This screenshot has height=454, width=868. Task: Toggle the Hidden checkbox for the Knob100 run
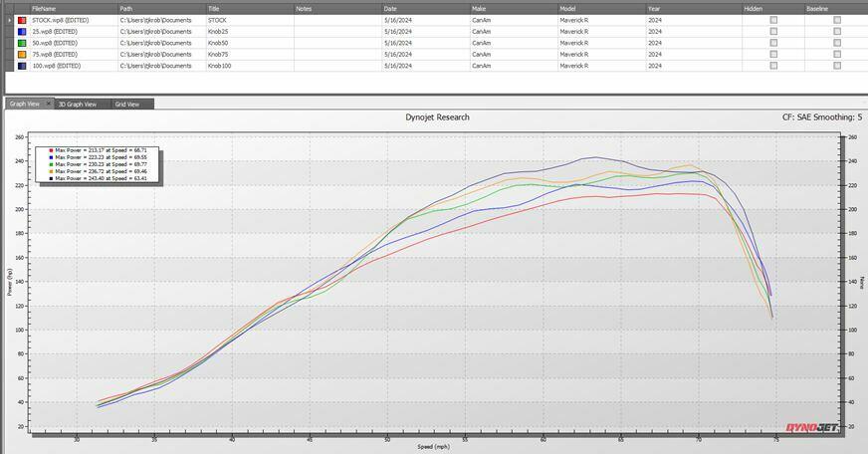click(x=773, y=66)
